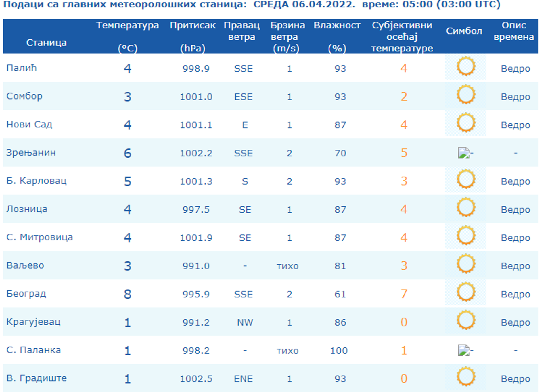
Task: Click humidity value 70 for Зрењанин
Action: click(340, 153)
